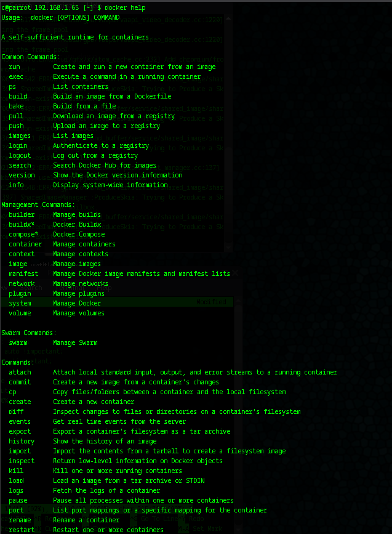The width and height of the screenshot is (392, 534).
Task: Click the 'exec' command entry
Action: coord(16,76)
